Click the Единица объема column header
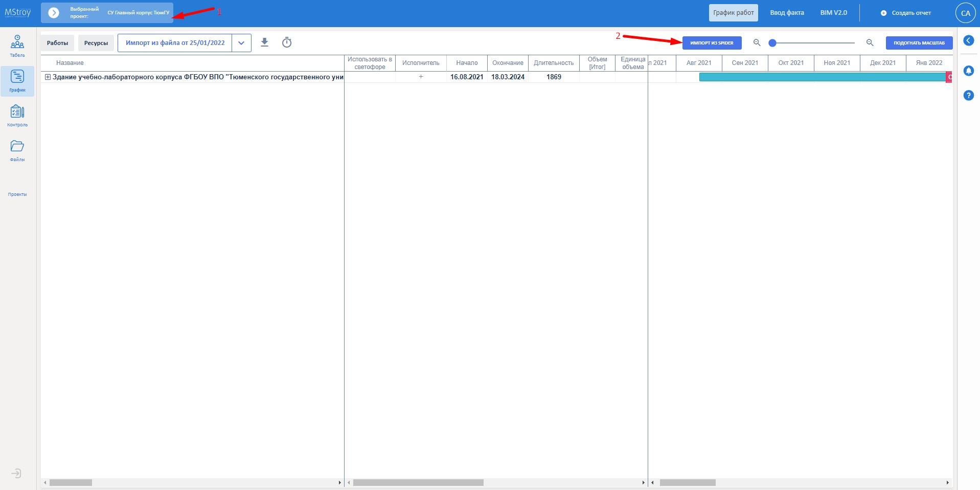Screen dimensions: 980x490 tap(632, 63)
